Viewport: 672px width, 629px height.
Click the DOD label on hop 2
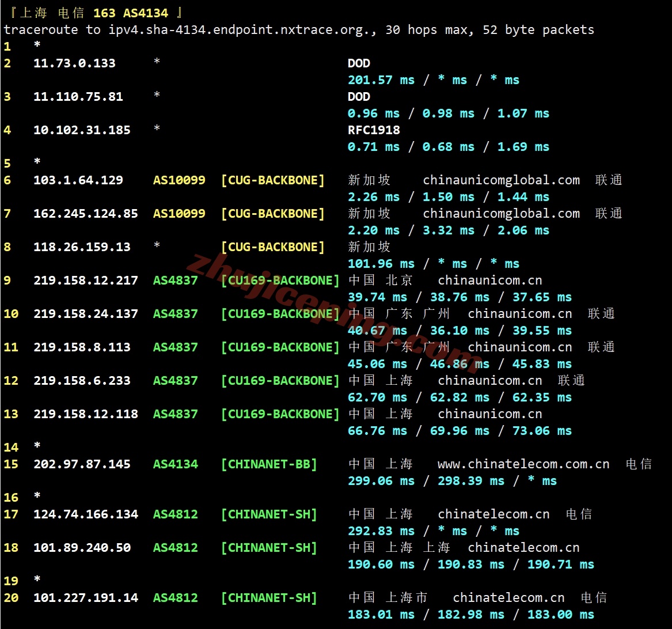(359, 63)
